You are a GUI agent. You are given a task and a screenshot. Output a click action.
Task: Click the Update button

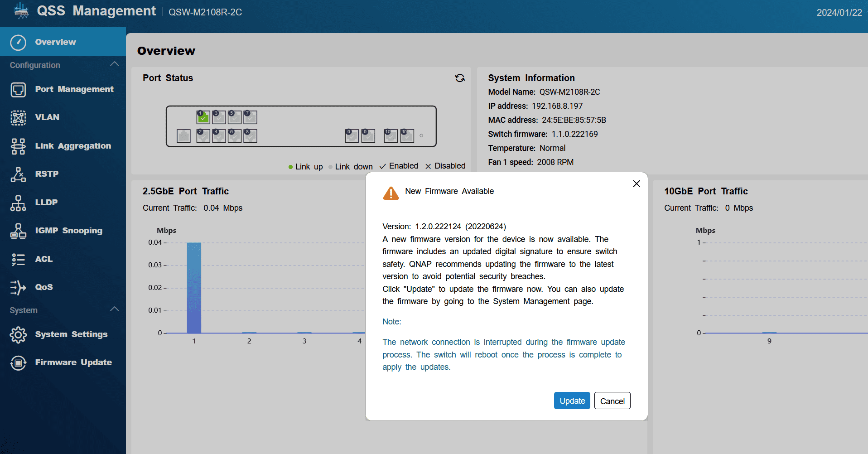tap(572, 401)
